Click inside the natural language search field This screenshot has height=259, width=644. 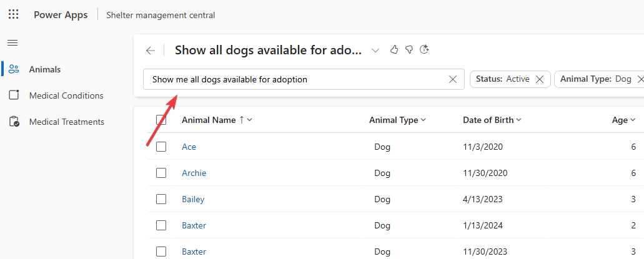point(294,79)
